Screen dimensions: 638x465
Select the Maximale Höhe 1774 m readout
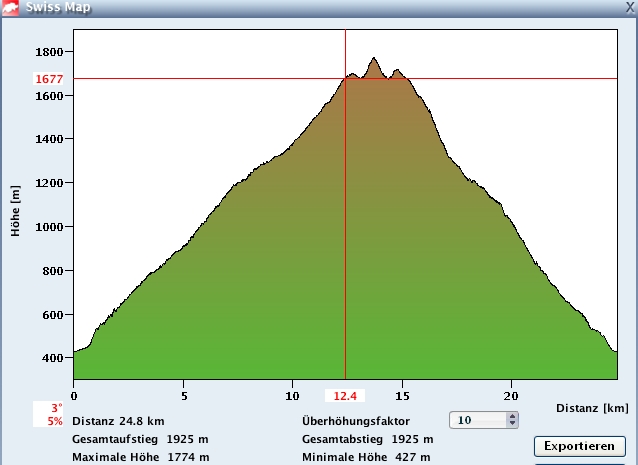point(140,457)
